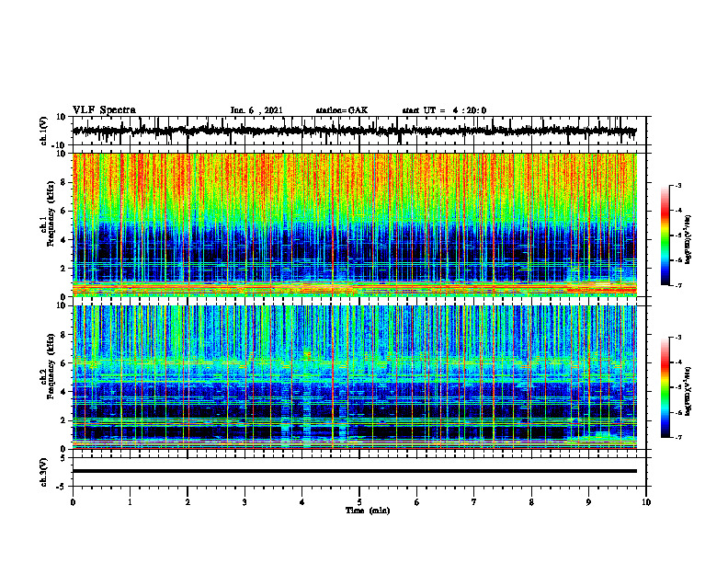Click time axis tick label "5"
The width and height of the screenshot is (728, 563).
pyautogui.click(x=359, y=502)
